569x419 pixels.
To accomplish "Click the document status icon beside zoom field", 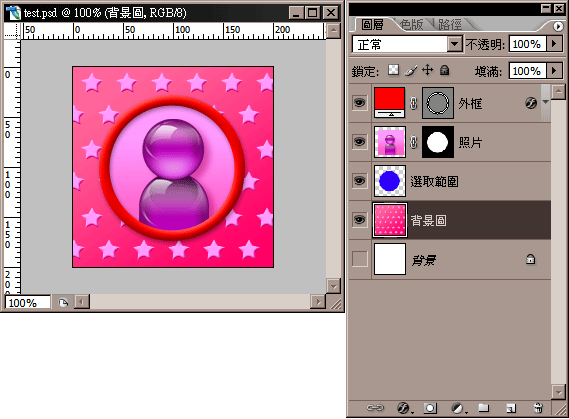I will (x=63, y=302).
